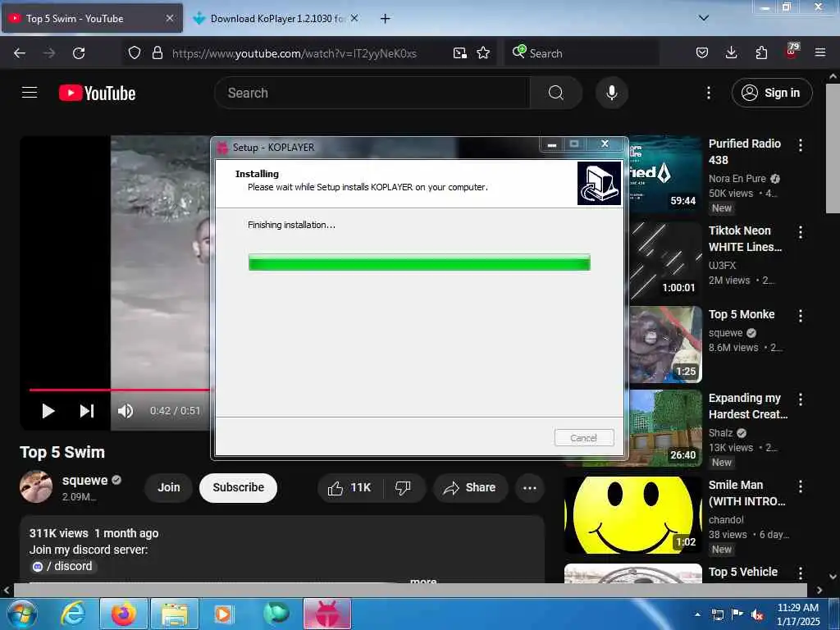Open options for Tiktok Neon WHITE Lines
This screenshot has width=840, height=630.
[801, 232]
